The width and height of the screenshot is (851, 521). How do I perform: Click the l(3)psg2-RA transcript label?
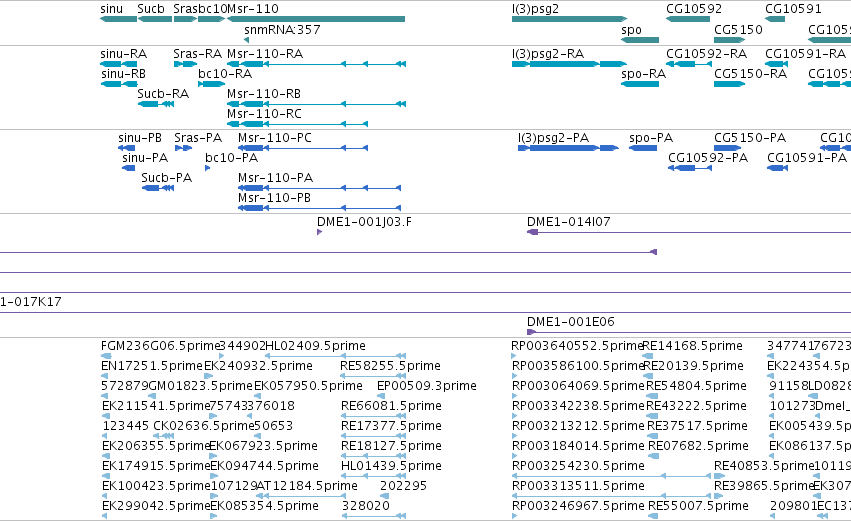548,54
